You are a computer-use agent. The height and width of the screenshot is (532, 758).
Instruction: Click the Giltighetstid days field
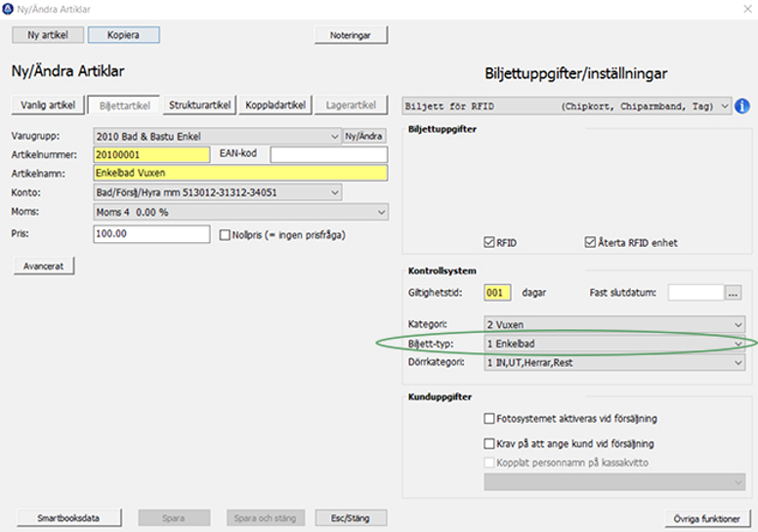(x=497, y=292)
